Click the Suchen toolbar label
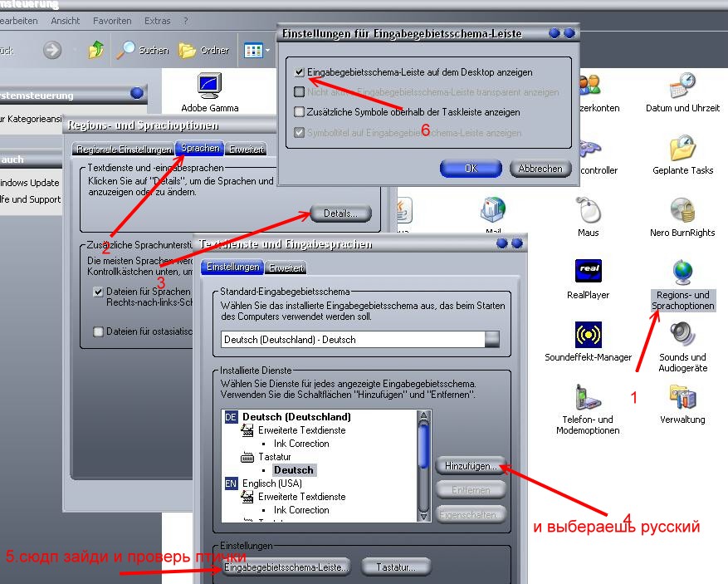 (x=154, y=50)
